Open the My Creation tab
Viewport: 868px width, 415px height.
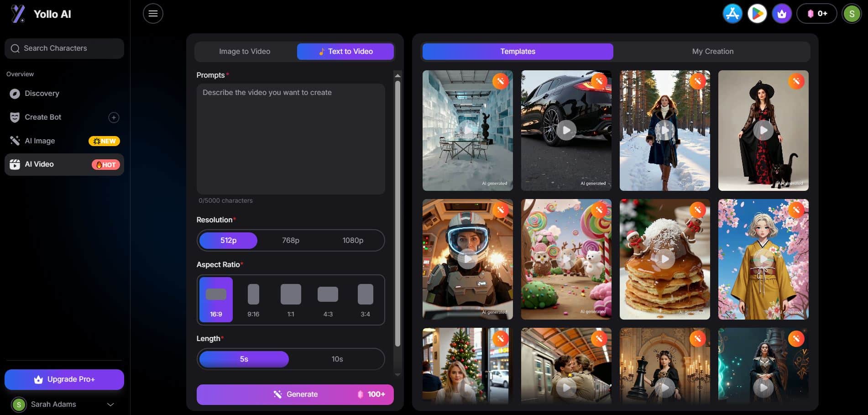[713, 52]
